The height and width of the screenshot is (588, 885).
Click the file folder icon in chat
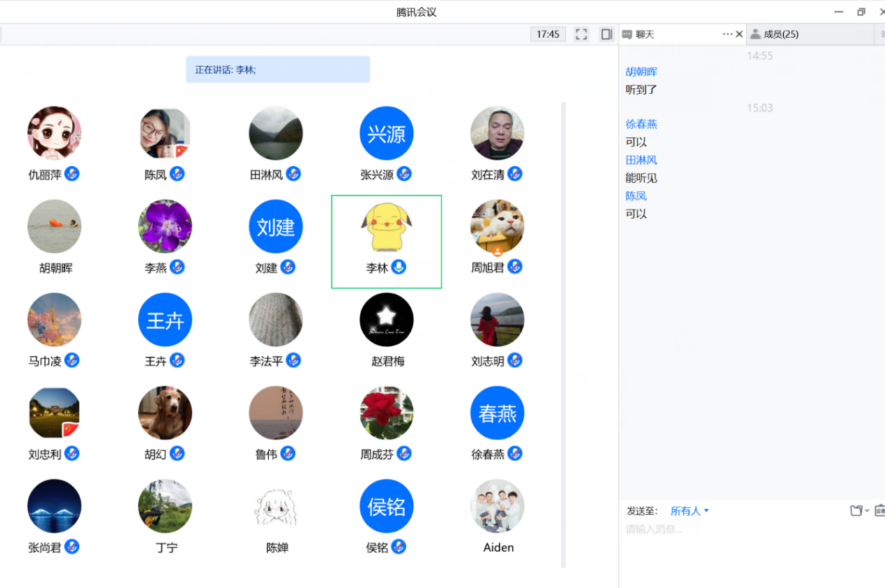tap(856, 511)
